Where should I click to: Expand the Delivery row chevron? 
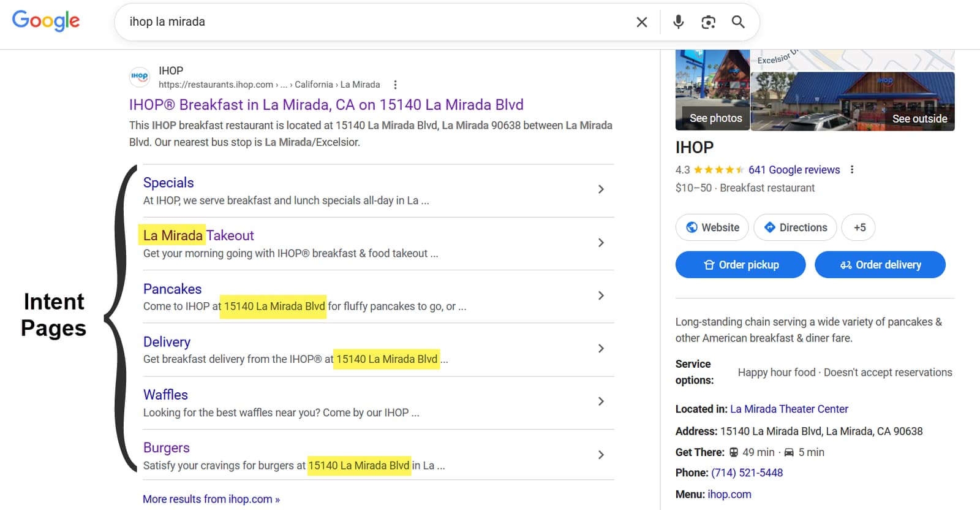point(601,348)
